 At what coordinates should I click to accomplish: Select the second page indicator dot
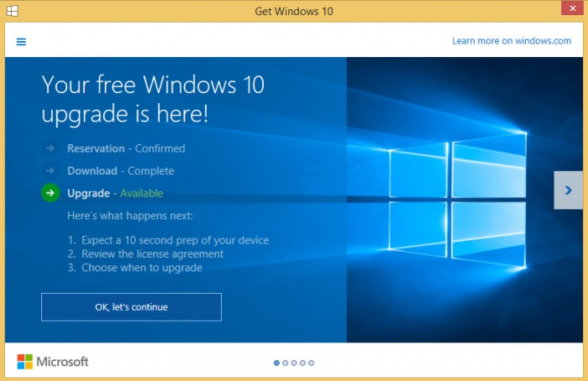tap(286, 363)
